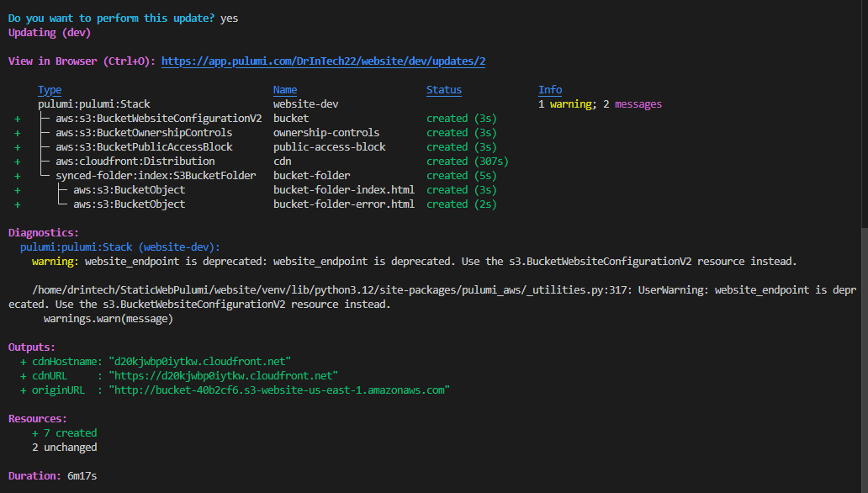Click the Status column header

444,90
